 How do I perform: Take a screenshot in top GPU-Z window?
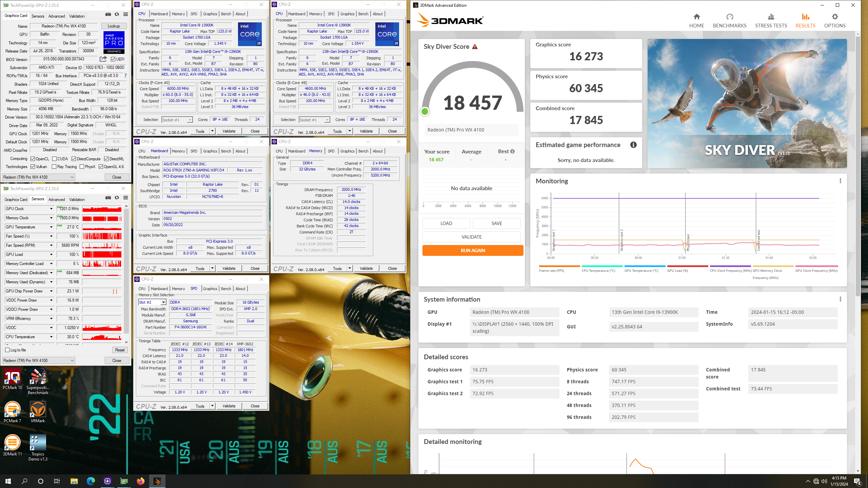click(x=108, y=15)
